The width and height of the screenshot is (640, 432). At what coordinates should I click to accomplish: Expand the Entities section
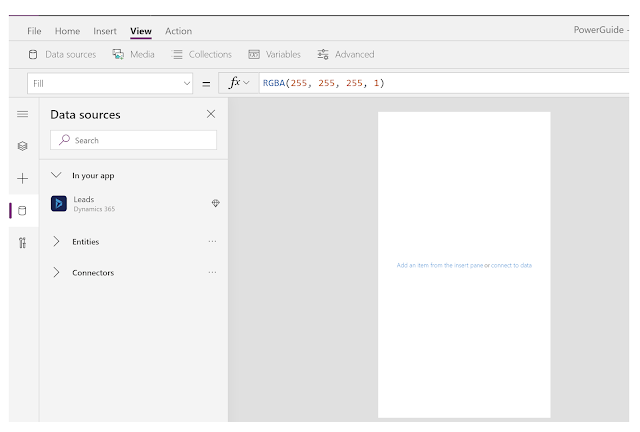tap(56, 241)
